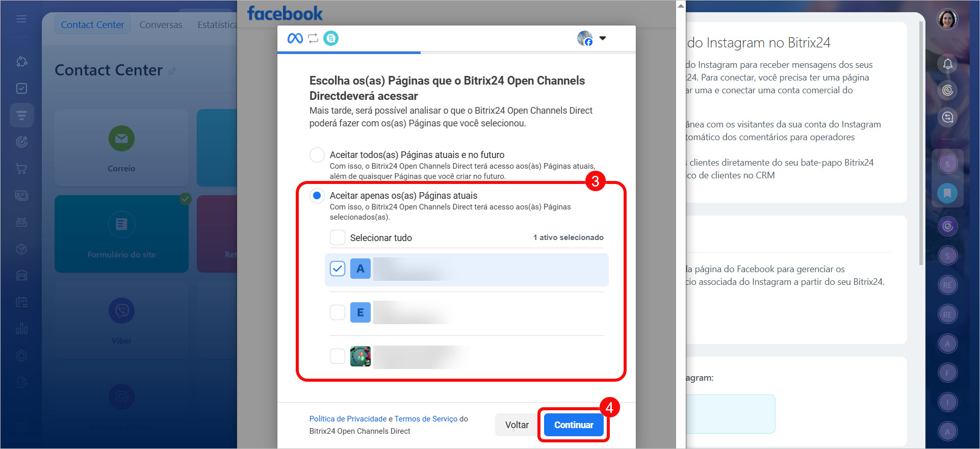This screenshot has width=980, height=449.
Task: Switch to the Estatística tab
Action: coord(217,24)
